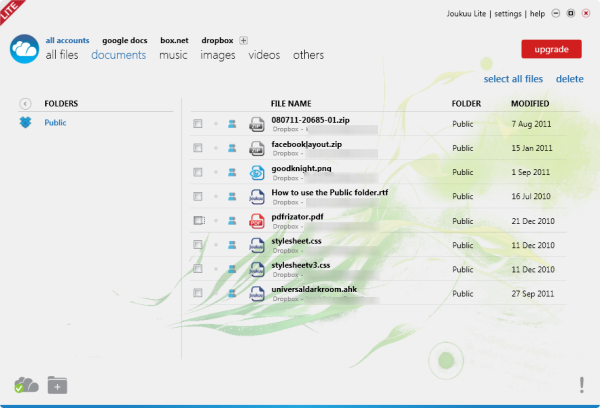Open help from the title bar
The height and width of the screenshot is (408, 600).
(x=537, y=14)
